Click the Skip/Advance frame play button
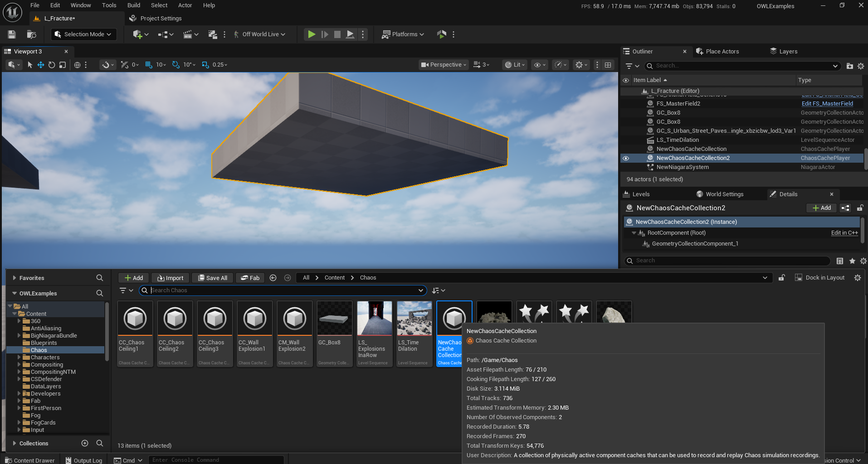This screenshot has width=868, height=464. [325, 34]
